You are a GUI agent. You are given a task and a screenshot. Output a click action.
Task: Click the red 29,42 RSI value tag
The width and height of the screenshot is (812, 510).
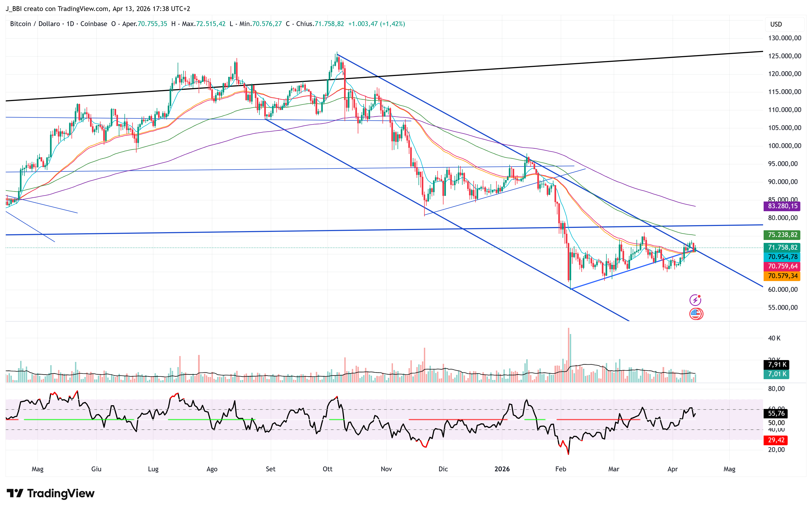coord(776,440)
